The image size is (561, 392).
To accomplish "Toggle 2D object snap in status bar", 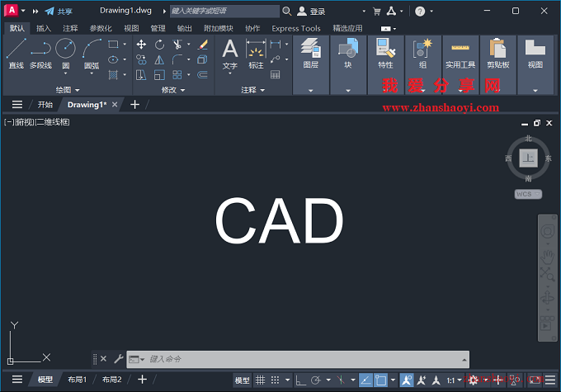I will tap(380, 380).
